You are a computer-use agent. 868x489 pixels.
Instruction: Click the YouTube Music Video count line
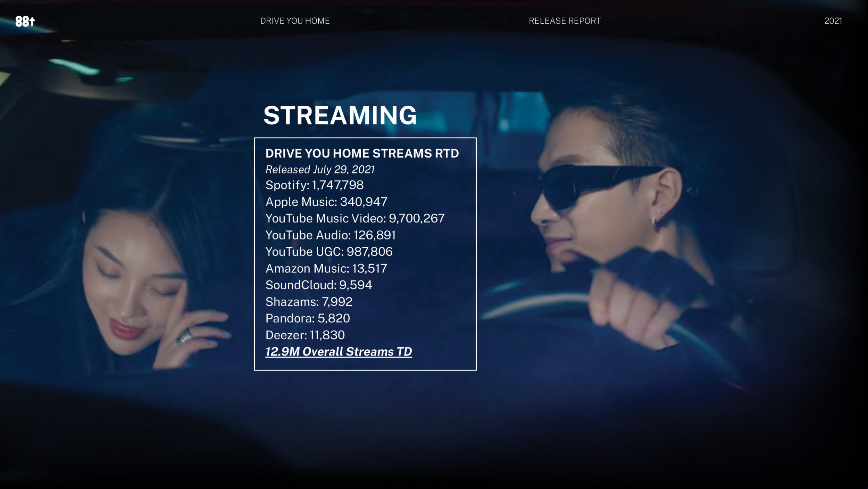[x=354, y=218]
